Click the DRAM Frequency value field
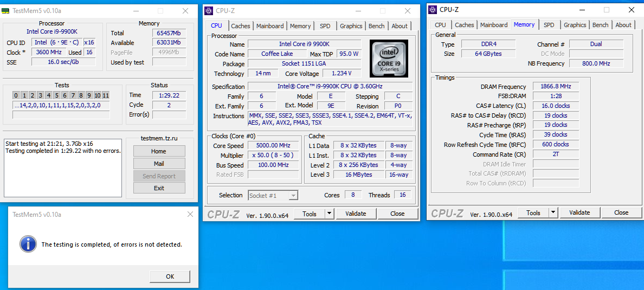The height and width of the screenshot is (290, 644). 556,86
